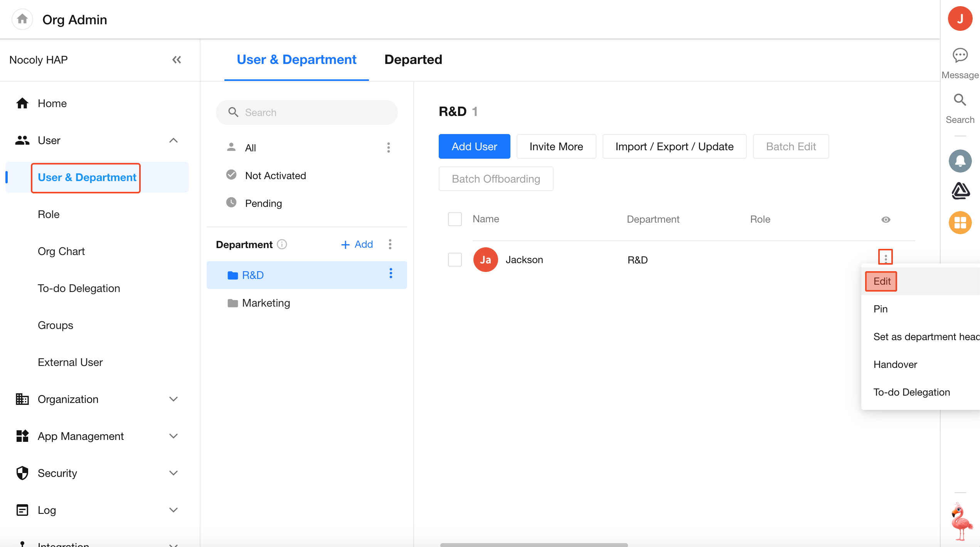980x547 pixels.
Task: Click the department search field
Action: tap(307, 112)
